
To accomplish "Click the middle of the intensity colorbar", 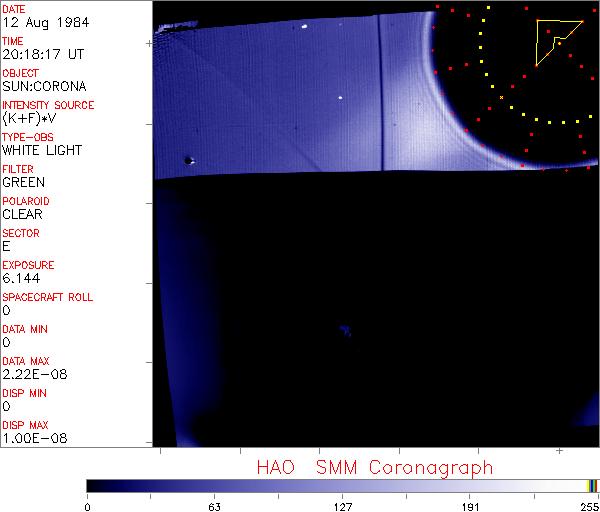I will pos(342,485).
